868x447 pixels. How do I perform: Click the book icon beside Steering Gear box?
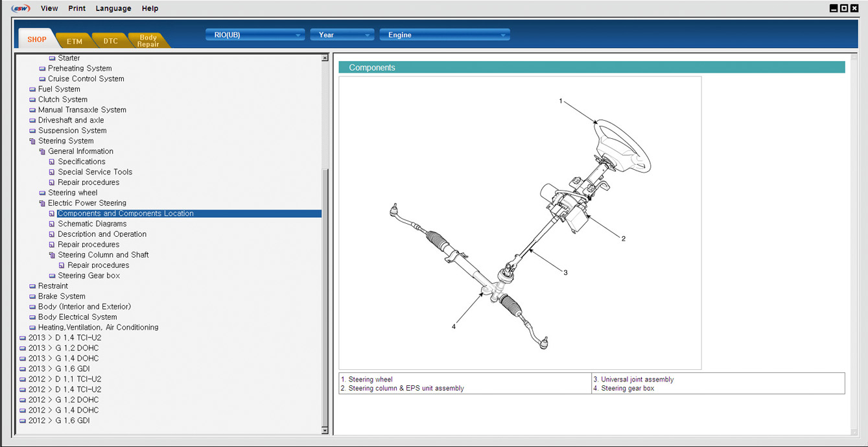pyautogui.click(x=52, y=276)
